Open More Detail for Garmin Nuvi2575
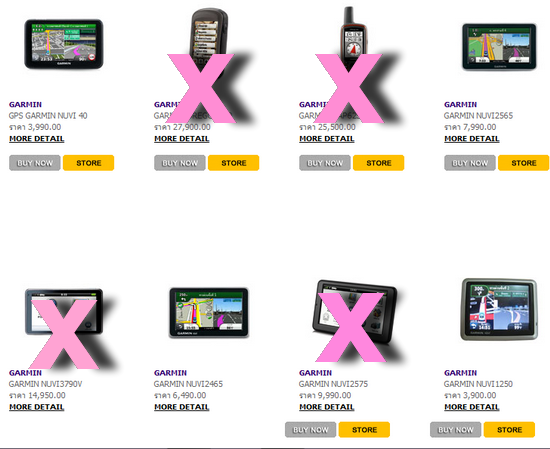 click(x=327, y=407)
